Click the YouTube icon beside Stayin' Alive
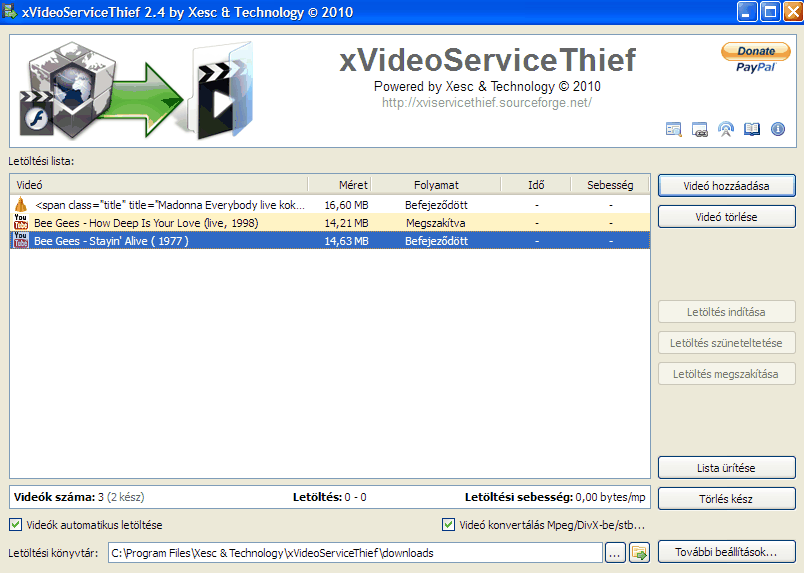 (x=21, y=240)
